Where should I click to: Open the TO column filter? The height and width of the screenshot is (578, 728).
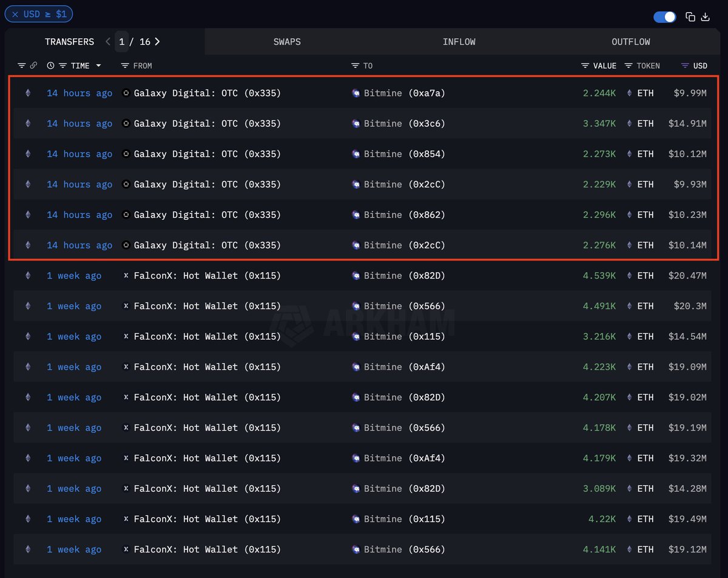click(356, 66)
